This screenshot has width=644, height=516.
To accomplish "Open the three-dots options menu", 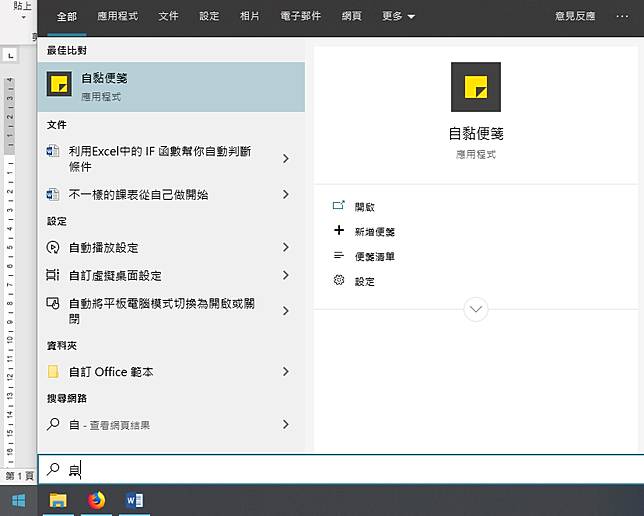I will [x=622, y=16].
